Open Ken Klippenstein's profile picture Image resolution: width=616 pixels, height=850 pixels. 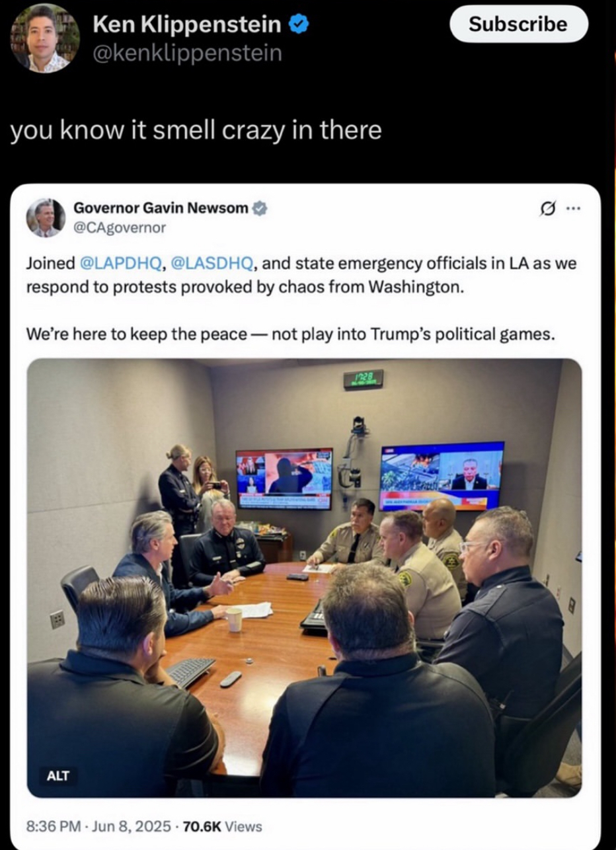click(x=44, y=38)
